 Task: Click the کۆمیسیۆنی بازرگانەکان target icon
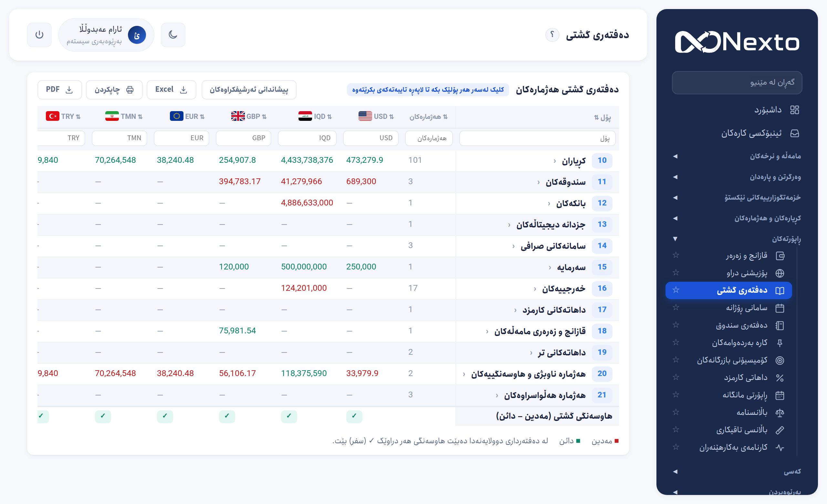point(780,360)
